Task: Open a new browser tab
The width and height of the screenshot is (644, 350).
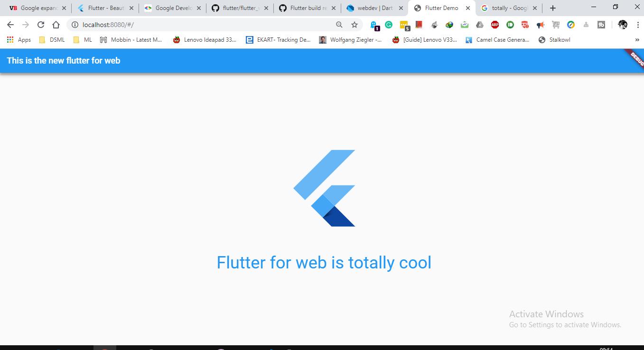Action: click(x=553, y=8)
